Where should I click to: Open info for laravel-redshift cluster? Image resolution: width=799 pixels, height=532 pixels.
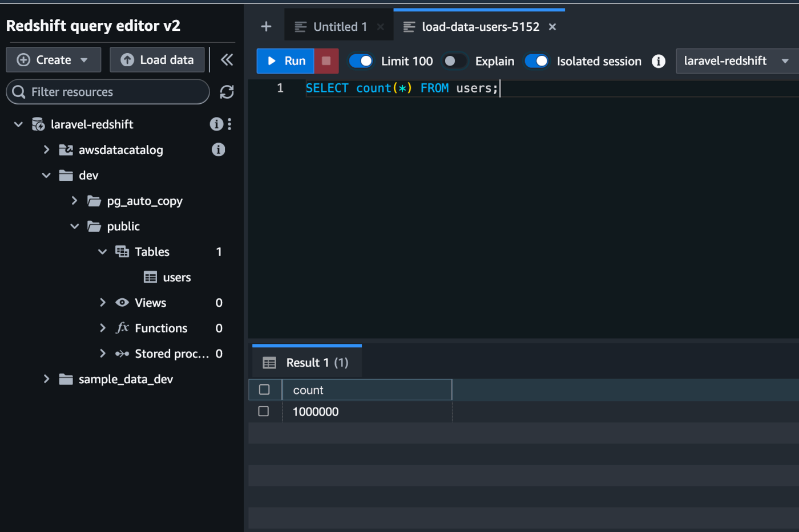(x=216, y=124)
